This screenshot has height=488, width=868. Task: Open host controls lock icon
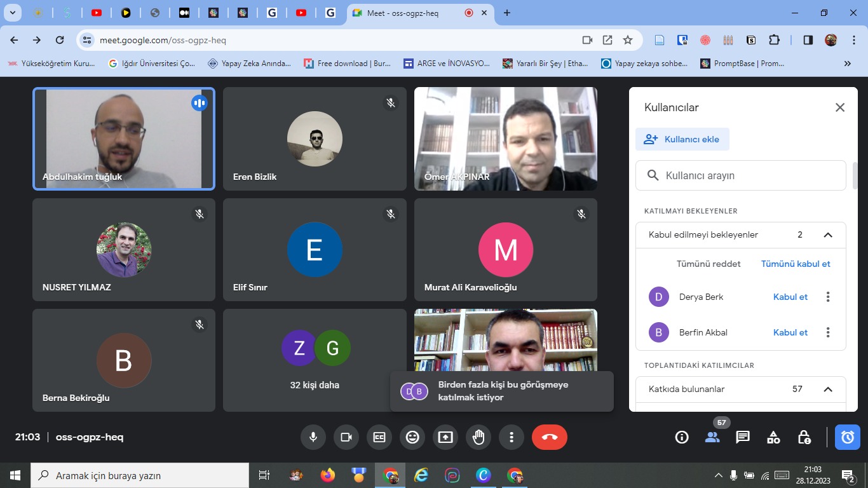[x=804, y=437]
